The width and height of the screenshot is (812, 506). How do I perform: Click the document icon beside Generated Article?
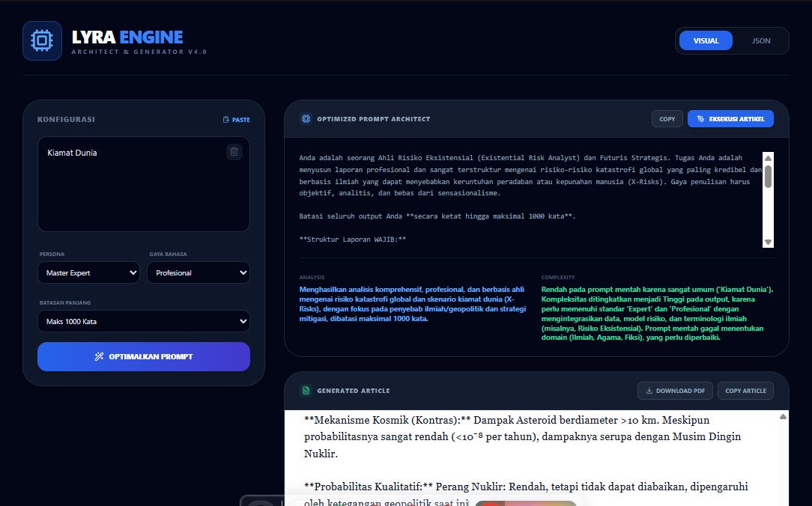coord(306,391)
